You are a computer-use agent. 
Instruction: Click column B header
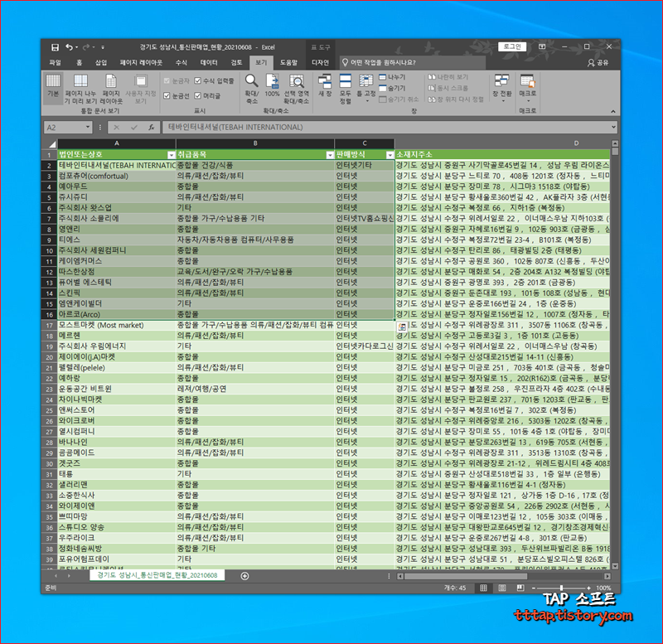point(255,143)
